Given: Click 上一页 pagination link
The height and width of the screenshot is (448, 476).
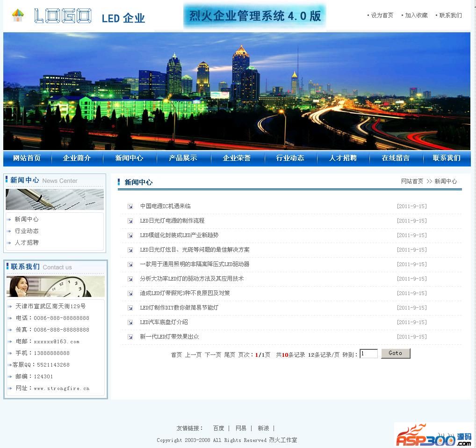Looking at the screenshot, I should point(193,355).
